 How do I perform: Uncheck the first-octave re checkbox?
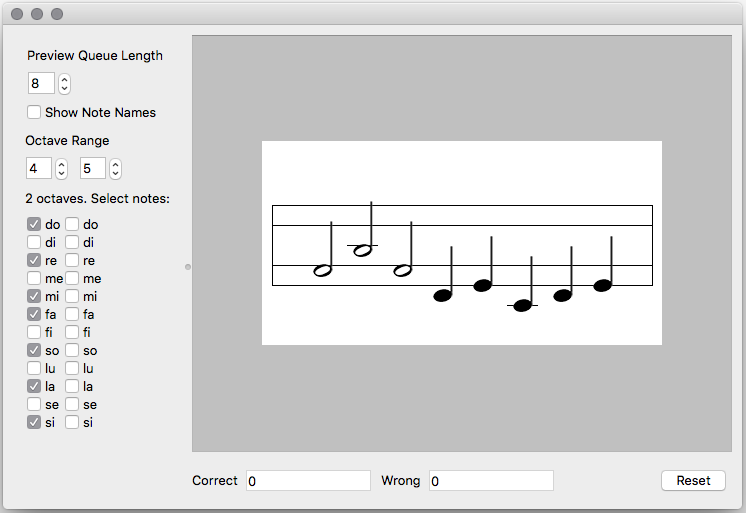point(34,260)
